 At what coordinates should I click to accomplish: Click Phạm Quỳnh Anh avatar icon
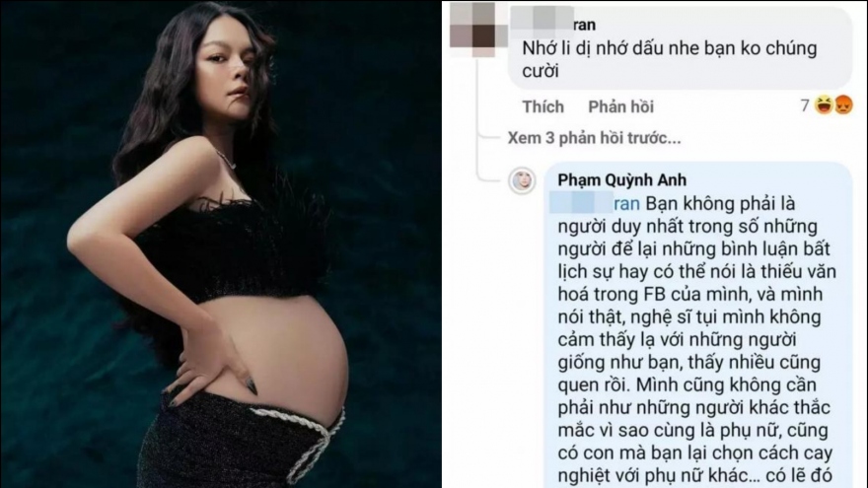522,180
